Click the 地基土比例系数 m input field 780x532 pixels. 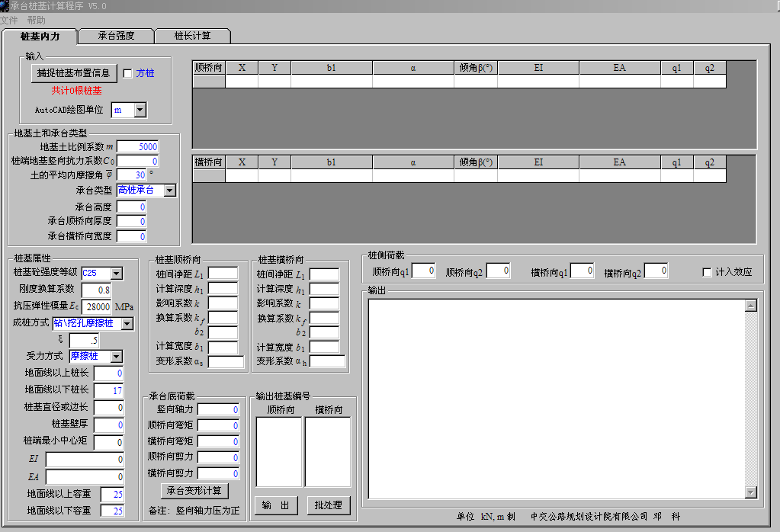[x=137, y=146]
